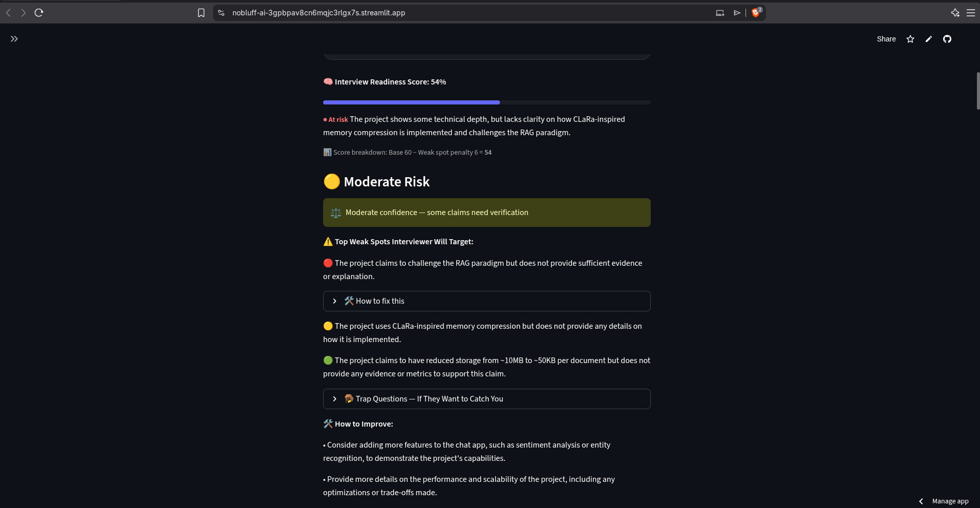Select the back chevron beside Manage app
The width and height of the screenshot is (980, 508).
(x=921, y=501)
